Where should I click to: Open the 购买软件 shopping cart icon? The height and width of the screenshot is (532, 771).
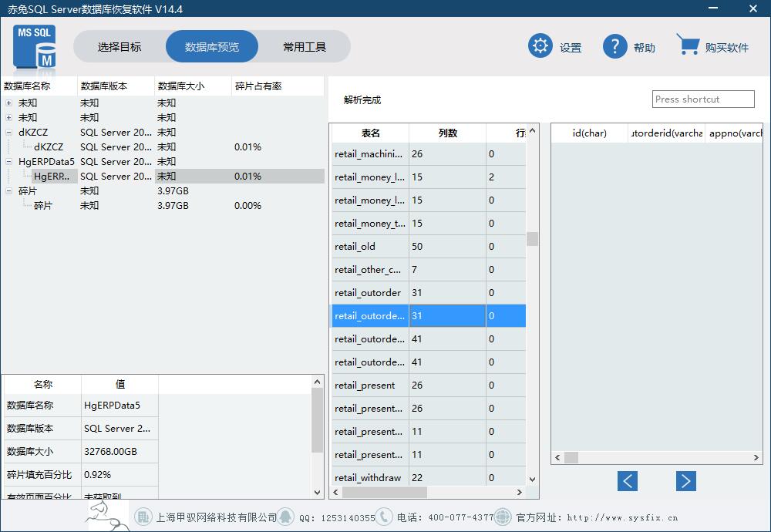point(688,45)
